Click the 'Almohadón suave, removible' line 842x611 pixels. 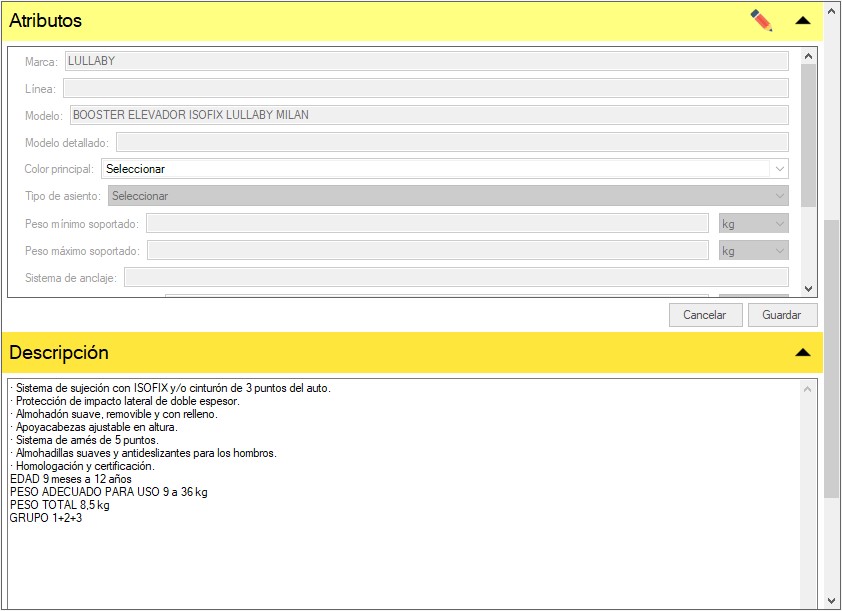point(114,414)
